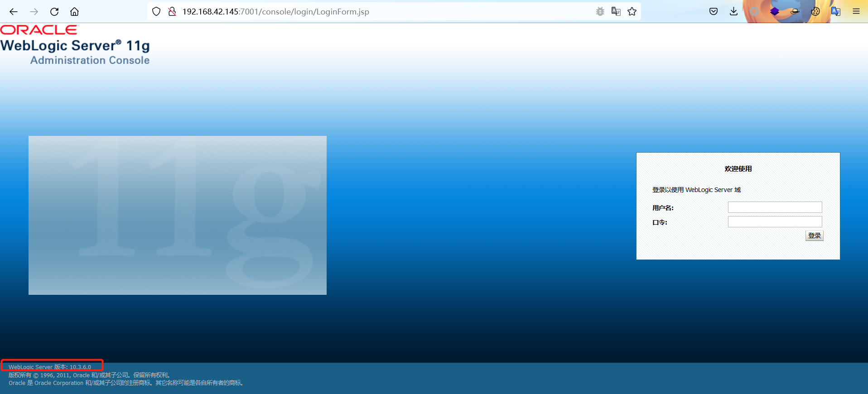868x394 pixels.
Task: Save page to Pocket
Action: tap(714, 12)
